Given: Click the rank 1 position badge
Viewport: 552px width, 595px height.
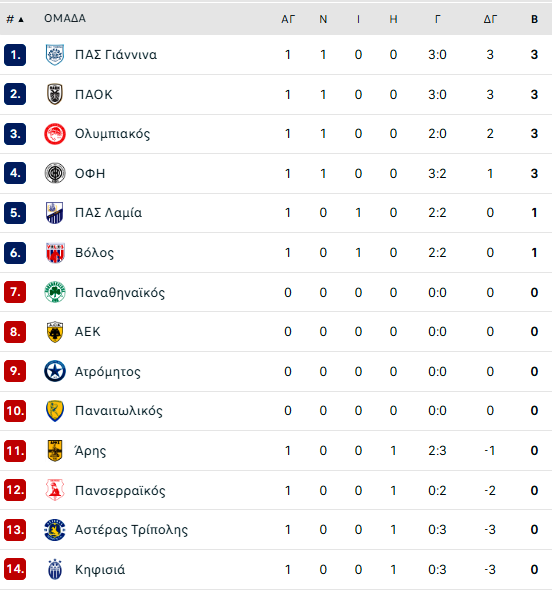Looking at the screenshot, I should tap(15, 55).
